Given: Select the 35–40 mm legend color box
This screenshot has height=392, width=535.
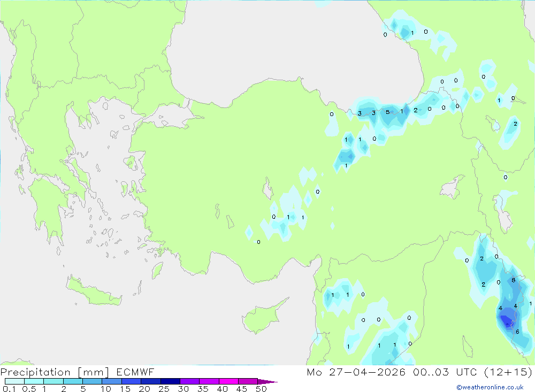Looking at the screenshot, I should tap(209, 381).
